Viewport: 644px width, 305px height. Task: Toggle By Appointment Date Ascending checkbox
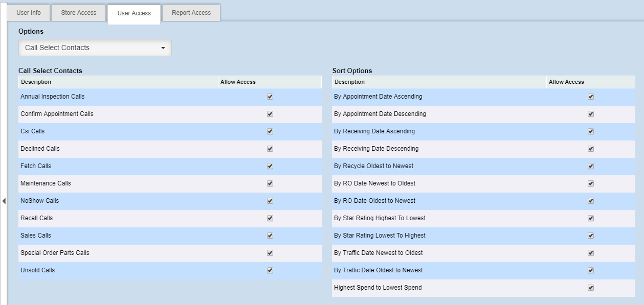click(x=591, y=97)
